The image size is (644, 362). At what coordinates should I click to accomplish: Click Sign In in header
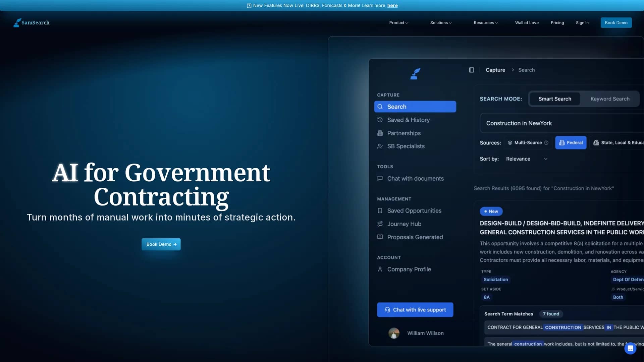[582, 23]
